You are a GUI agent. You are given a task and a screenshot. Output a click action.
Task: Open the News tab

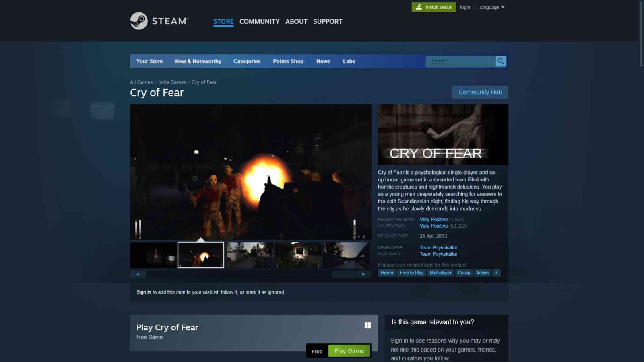323,61
